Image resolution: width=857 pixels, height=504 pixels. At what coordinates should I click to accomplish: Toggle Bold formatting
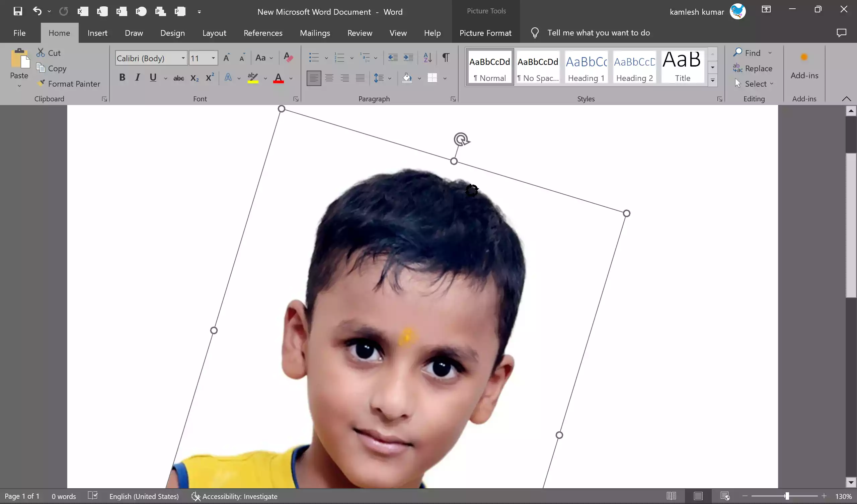122,78
